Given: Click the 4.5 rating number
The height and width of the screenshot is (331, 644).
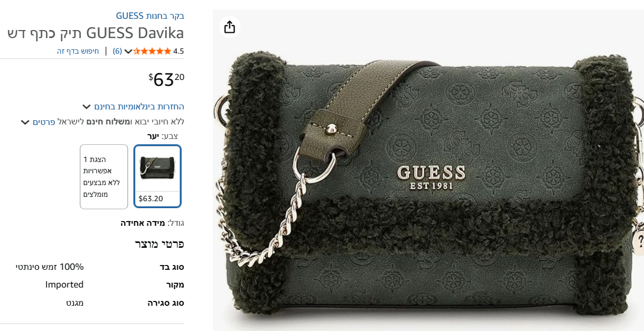Looking at the screenshot, I should point(178,52).
